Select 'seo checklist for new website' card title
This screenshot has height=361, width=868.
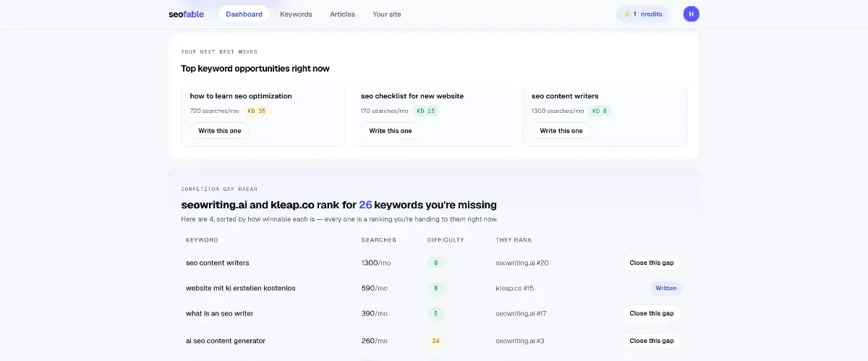pos(412,96)
